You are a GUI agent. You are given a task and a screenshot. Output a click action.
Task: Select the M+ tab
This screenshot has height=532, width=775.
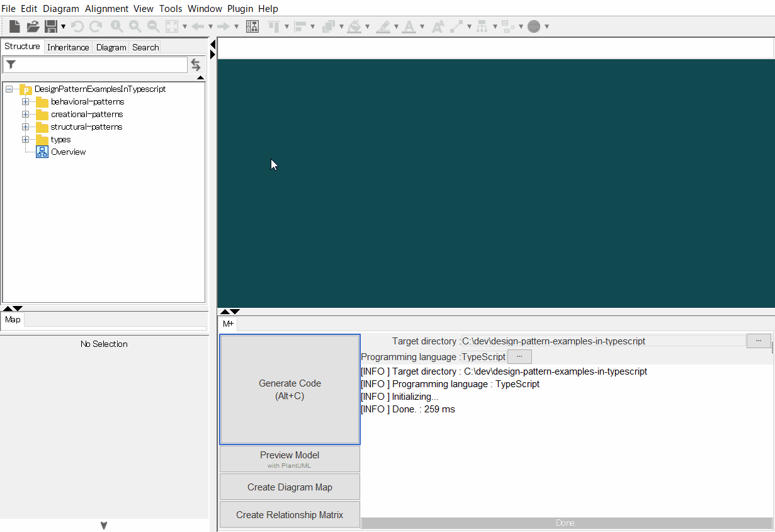click(x=228, y=324)
